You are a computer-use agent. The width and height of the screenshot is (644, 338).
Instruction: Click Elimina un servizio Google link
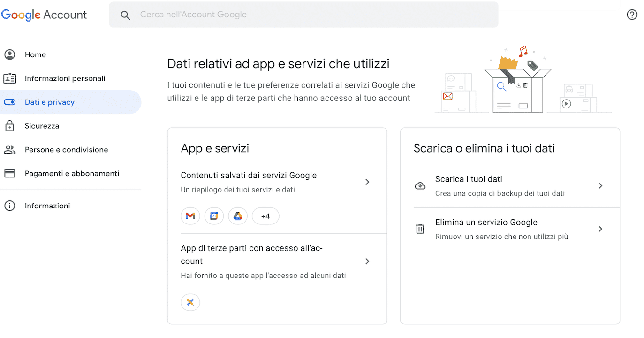click(x=486, y=222)
